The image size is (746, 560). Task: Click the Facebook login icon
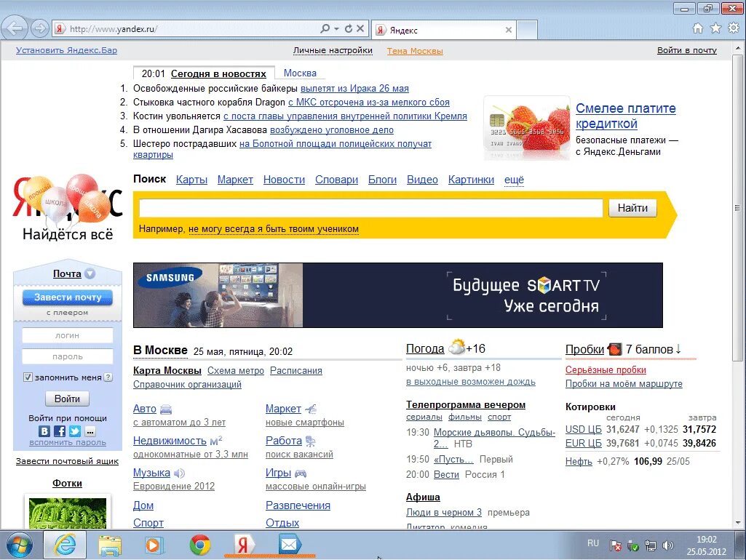(60, 431)
